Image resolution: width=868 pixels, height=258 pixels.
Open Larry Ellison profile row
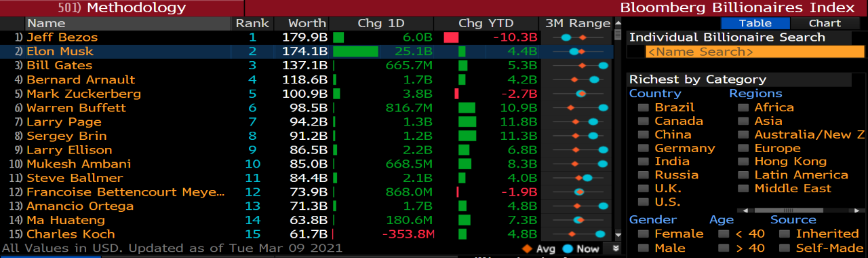307,150
